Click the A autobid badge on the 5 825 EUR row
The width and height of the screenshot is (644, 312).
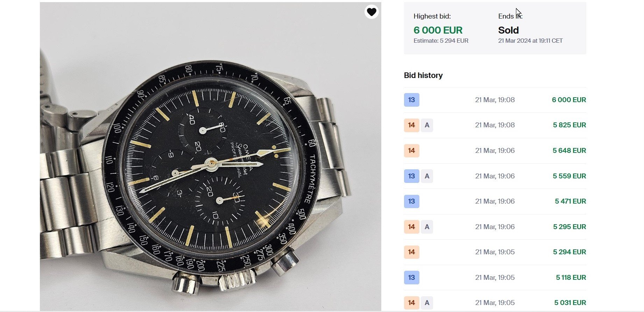[427, 125]
